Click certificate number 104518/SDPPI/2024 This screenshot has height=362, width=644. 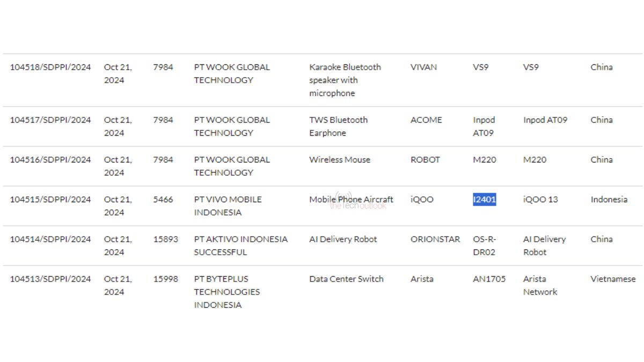(50, 67)
